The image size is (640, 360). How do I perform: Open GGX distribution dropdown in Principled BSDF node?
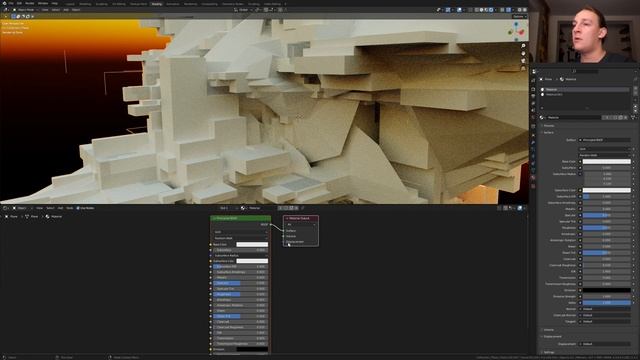(240, 232)
